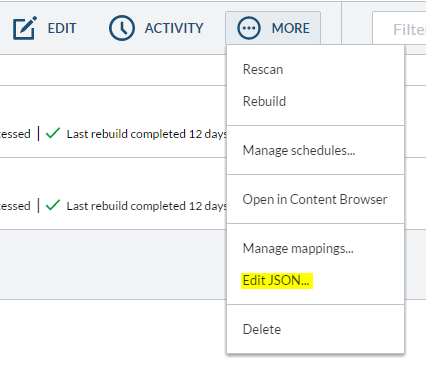
Task: Open the Activity clock icon
Action: click(x=122, y=28)
